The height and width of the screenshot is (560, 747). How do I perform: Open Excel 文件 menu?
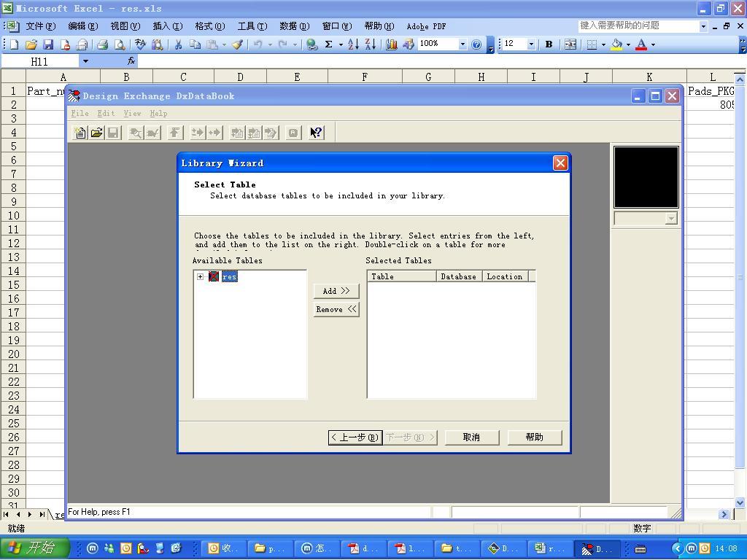click(41, 26)
